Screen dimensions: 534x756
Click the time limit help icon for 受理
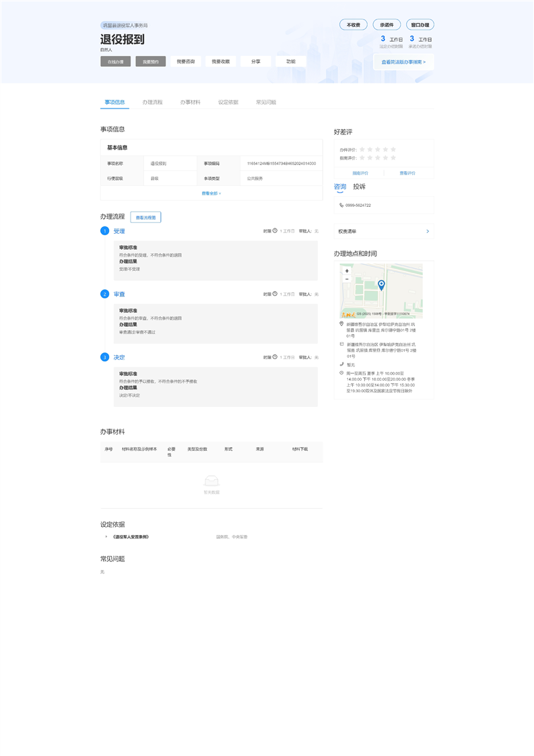click(x=275, y=231)
